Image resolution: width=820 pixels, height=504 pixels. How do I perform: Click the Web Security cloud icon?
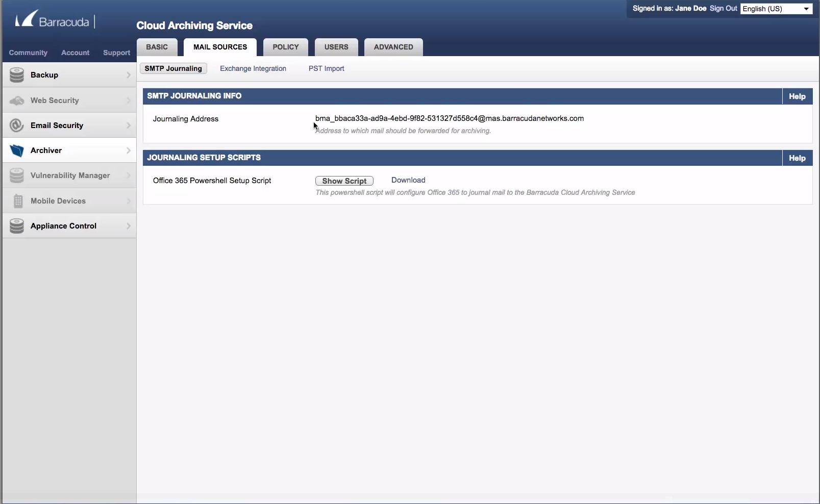coord(17,100)
